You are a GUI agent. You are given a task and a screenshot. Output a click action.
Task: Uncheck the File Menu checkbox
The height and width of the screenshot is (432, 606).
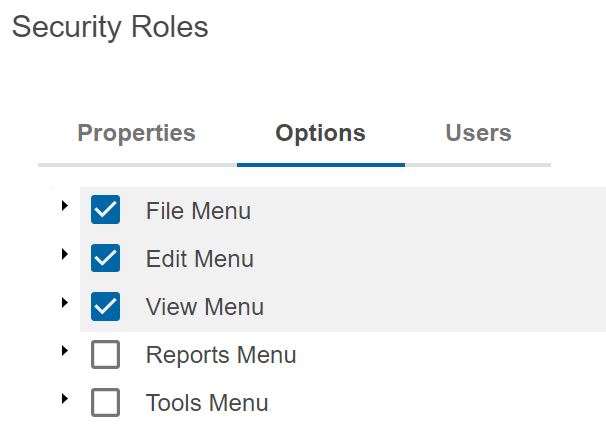coord(105,211)
